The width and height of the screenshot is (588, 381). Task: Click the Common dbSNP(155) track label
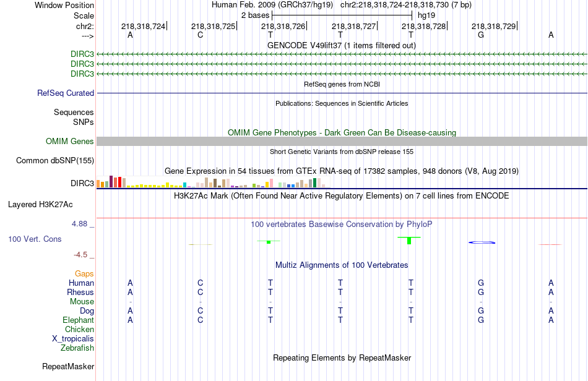pos(55,160)
